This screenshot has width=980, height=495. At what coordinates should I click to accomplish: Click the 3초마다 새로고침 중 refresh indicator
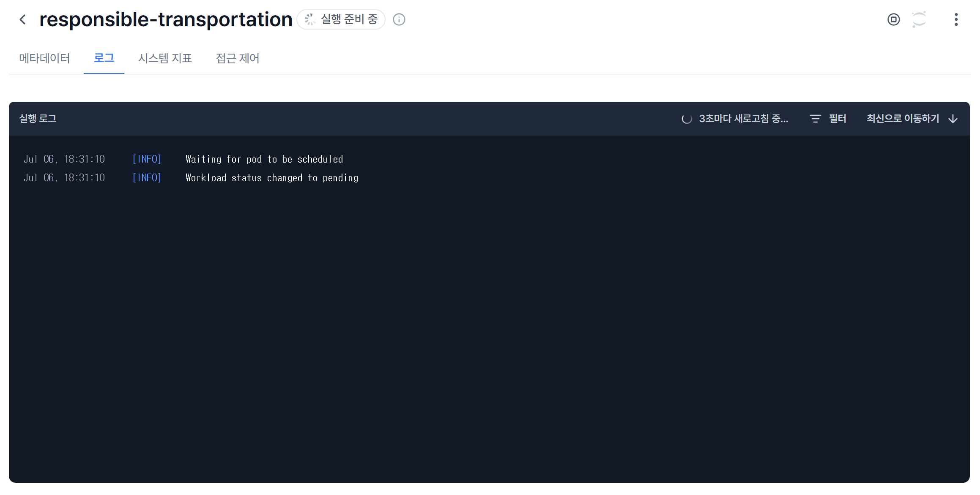tap(735, 119)
